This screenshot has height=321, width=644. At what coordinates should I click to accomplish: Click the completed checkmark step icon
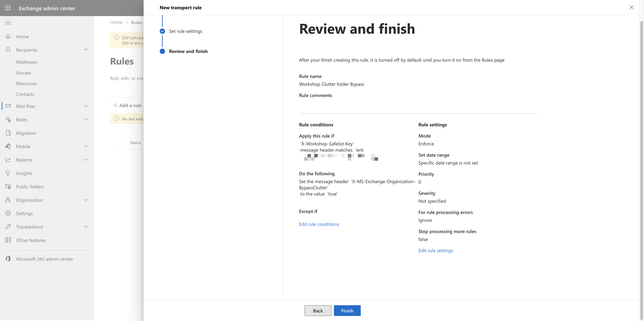click(162, 31)
